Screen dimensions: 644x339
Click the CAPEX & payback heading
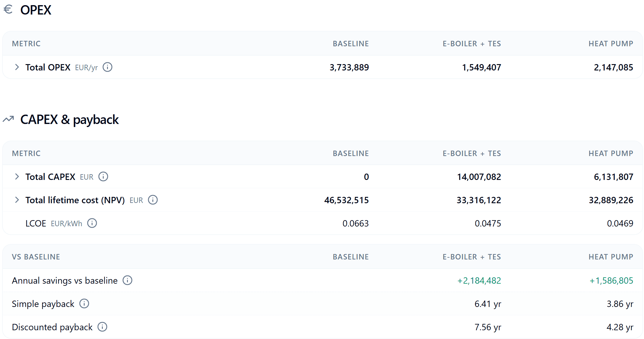(70, 120)
